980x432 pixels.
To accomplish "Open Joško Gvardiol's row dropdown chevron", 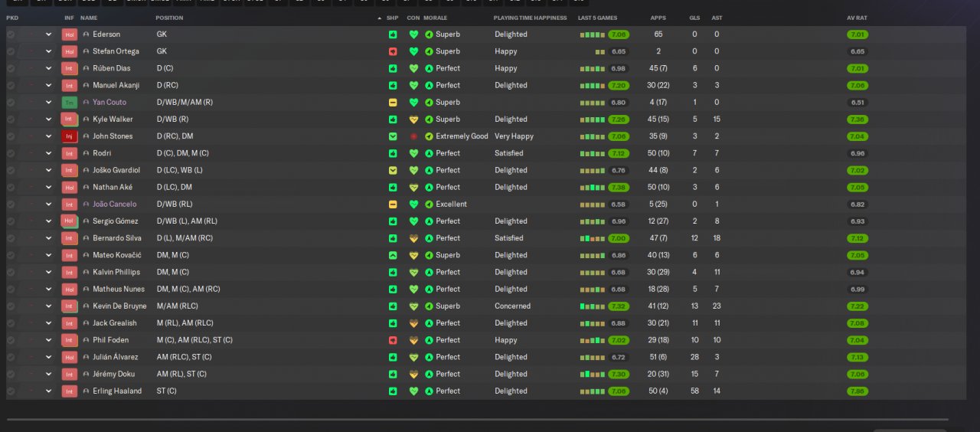I will pyautogui.click(x=48, y=170).
